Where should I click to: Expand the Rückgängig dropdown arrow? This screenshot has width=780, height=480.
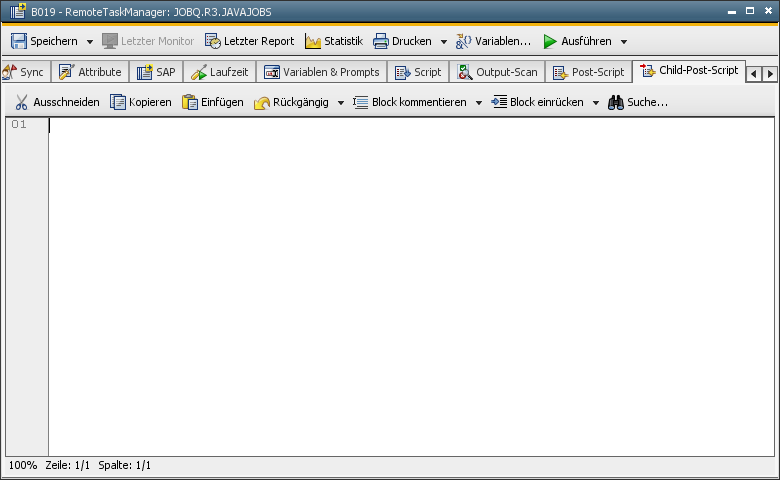pyautogui.click(x=341, y=103)
